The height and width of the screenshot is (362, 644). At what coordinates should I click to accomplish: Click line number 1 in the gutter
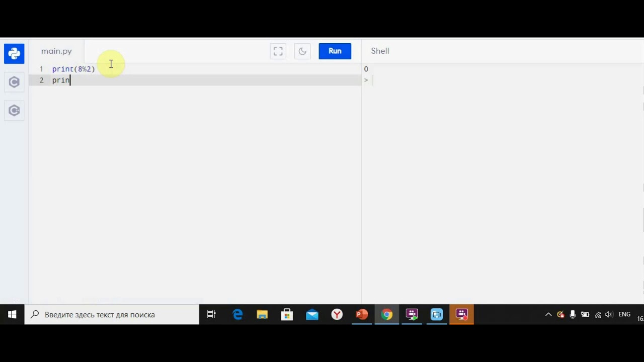coord(41,69)
